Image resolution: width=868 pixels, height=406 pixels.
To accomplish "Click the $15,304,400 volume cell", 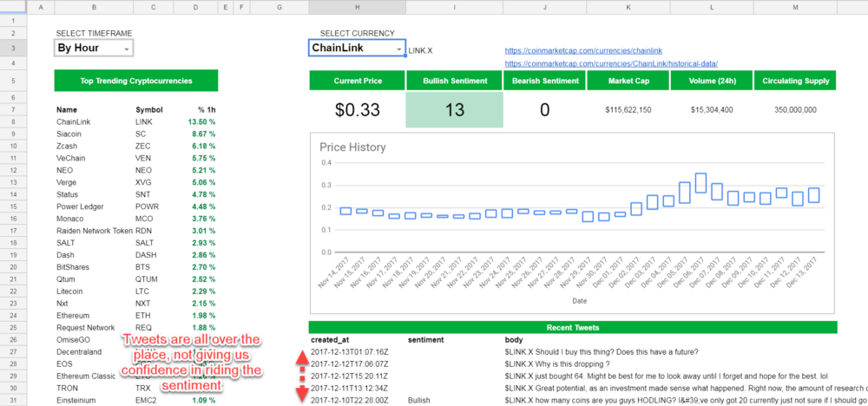I will pyautogui.click(x=712, y=110).
